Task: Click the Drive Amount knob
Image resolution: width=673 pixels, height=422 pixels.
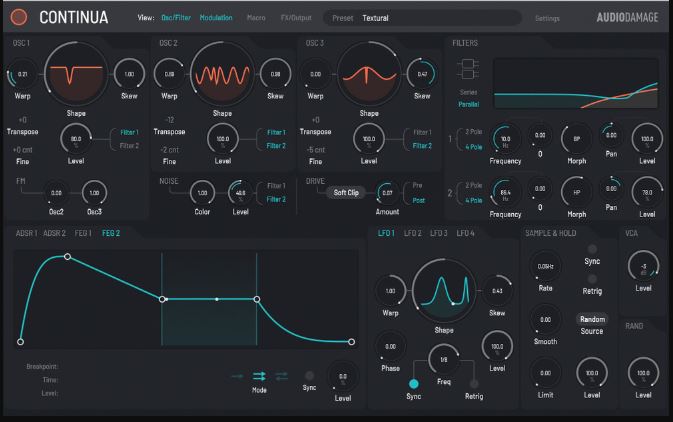Action: [387, 193]
